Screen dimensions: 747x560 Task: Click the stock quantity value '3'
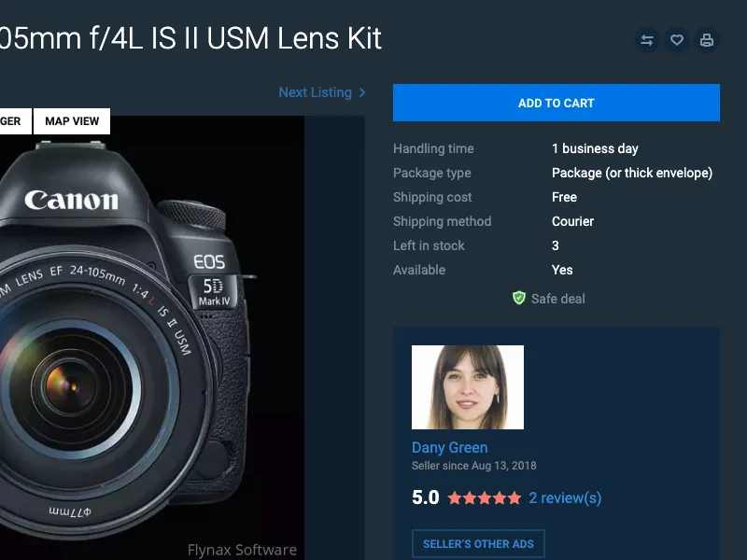click(x=555, y=245)
